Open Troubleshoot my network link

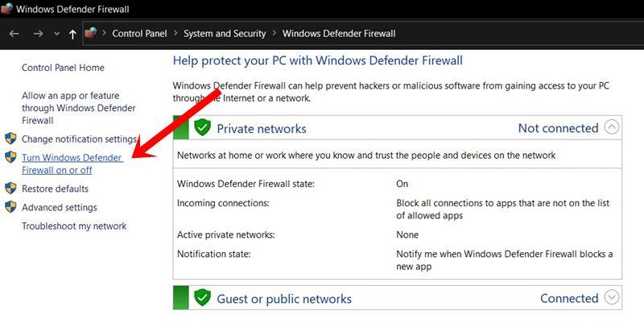(x=74, y=226)
